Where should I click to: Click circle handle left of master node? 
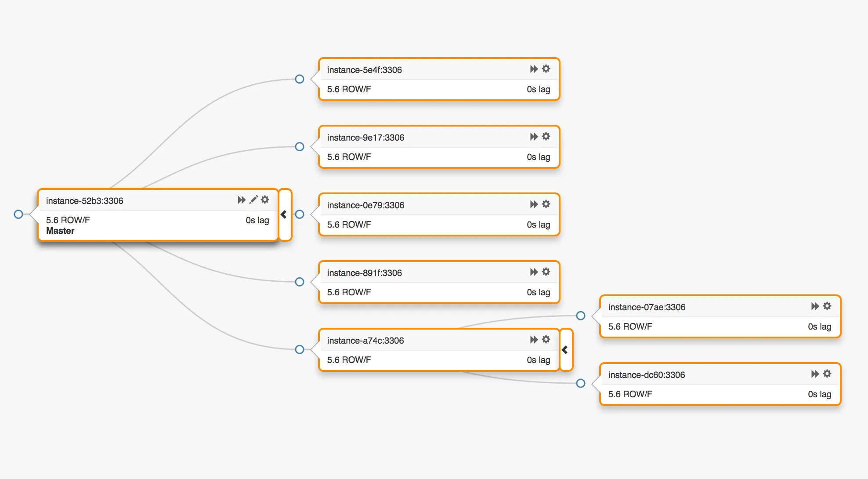pos(18,214)
